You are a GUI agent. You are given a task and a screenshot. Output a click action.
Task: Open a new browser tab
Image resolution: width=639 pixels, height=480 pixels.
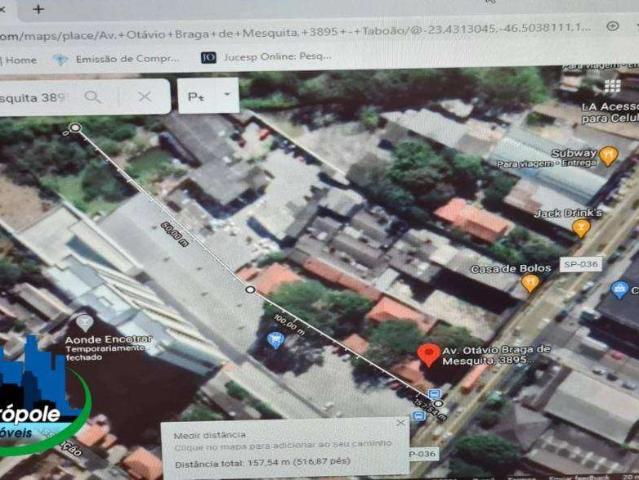[38, 9]
